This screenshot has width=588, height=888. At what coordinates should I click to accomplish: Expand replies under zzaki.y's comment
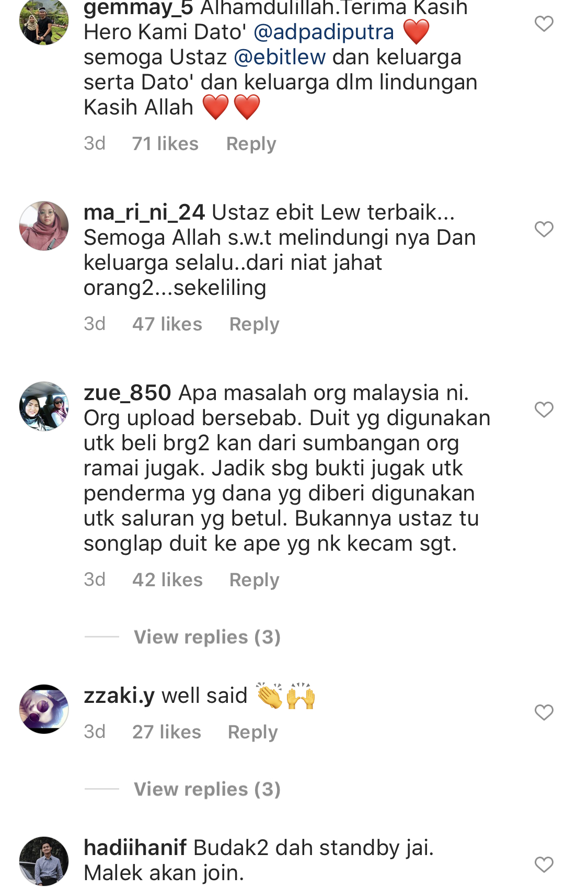[207, 789]
